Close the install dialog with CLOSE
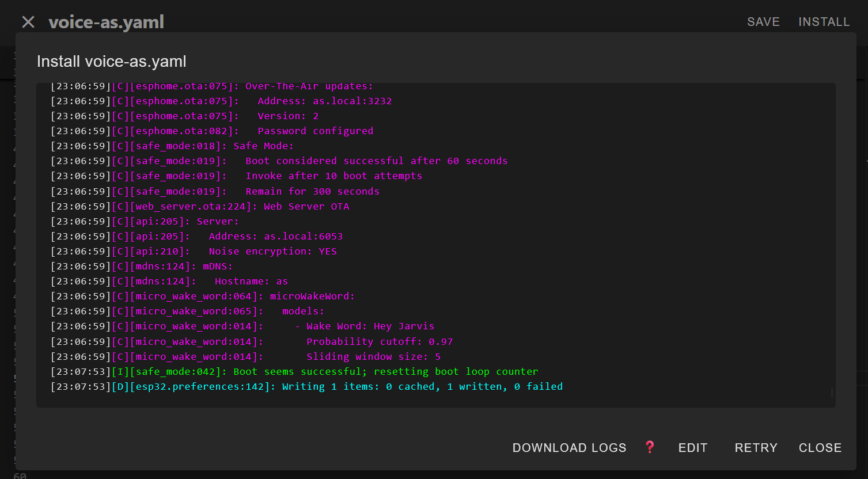This screenshot has width=868, height=479. 820,448
